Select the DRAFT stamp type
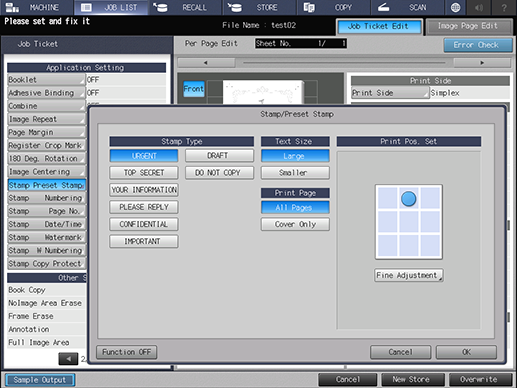 click(x=219, y=156)
